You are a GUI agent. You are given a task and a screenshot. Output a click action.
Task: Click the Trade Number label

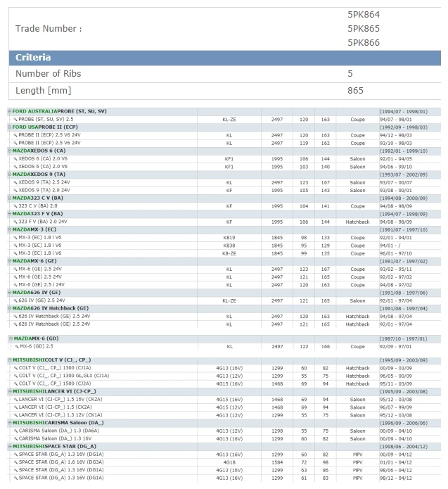pos(49,29)
